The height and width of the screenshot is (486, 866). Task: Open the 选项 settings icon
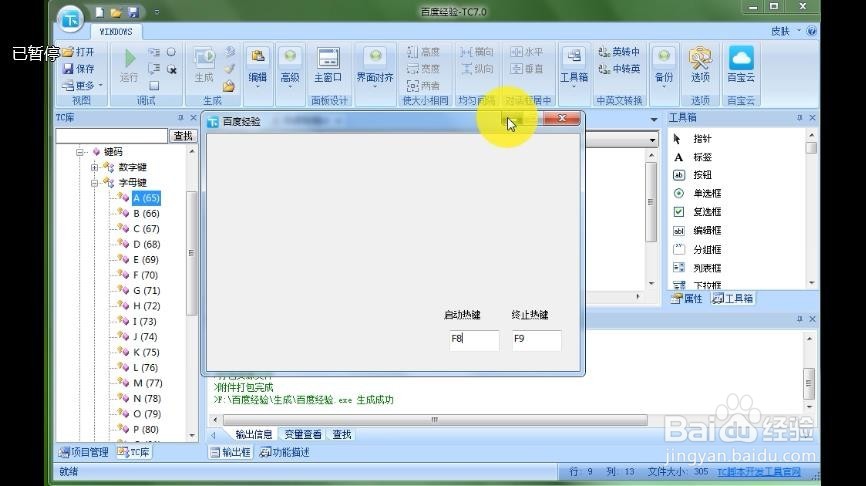point(700,65)
